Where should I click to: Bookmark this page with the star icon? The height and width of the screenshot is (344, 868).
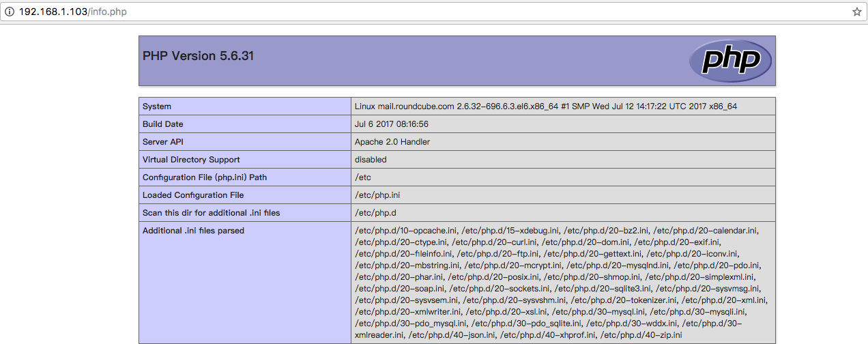point(856,12)
